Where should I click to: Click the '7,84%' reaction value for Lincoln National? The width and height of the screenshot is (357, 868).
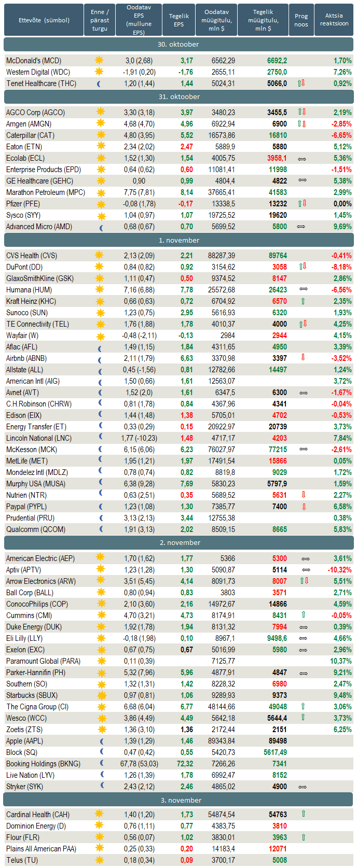[342, 438]
